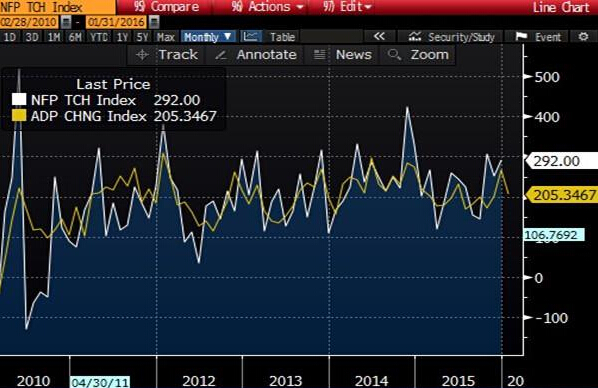Edit the end date field 01/31/2016

tap(116, 22)
